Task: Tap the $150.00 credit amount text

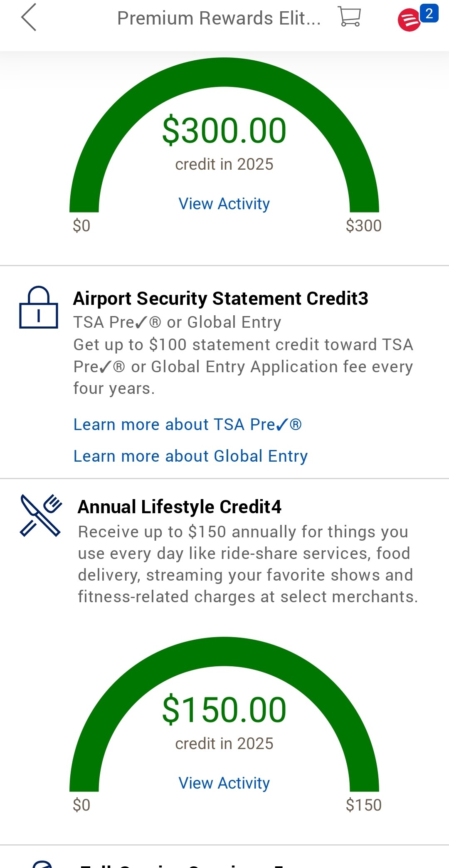Action: pyautogui.click(x=224, y=710)
